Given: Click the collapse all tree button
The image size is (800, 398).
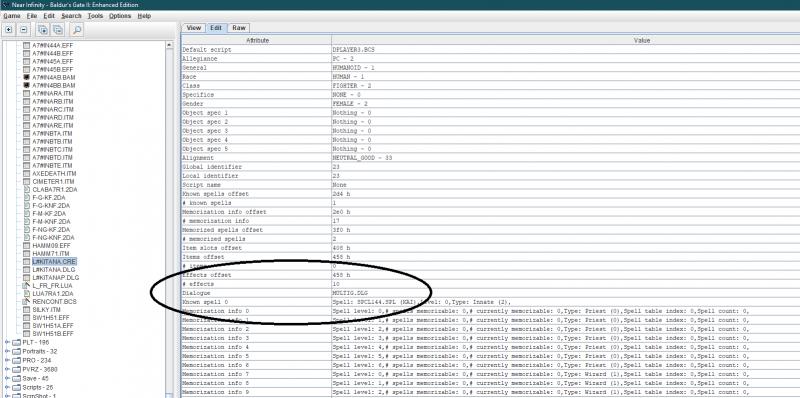Looking at the screenshot, I should pyautogui.click(x=23, y=30).
